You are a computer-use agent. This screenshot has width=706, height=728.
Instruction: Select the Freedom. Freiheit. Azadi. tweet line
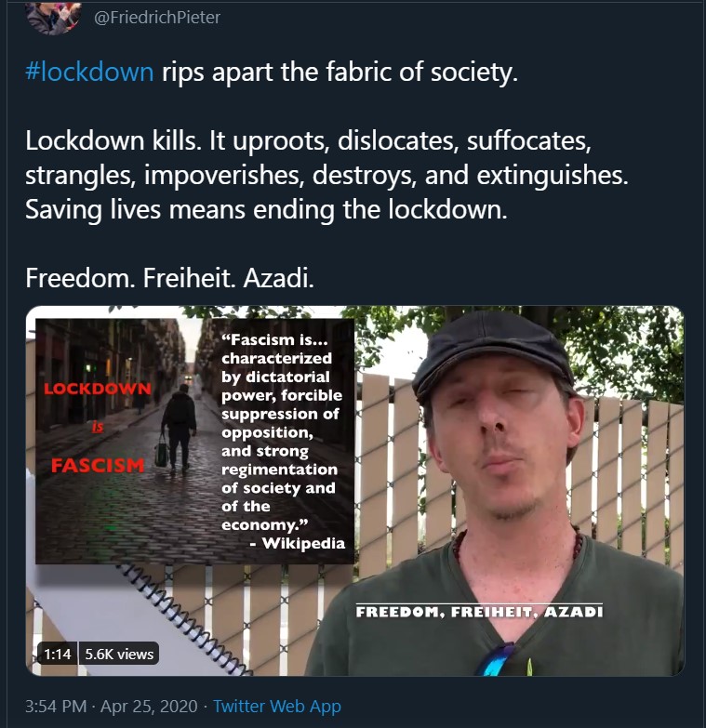click(x=169, y=278)
